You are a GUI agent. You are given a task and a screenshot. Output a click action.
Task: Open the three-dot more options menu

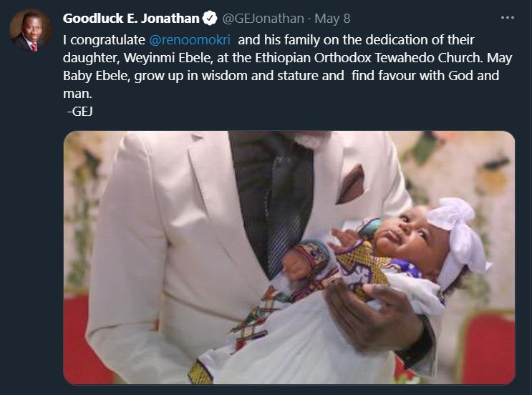508,18
